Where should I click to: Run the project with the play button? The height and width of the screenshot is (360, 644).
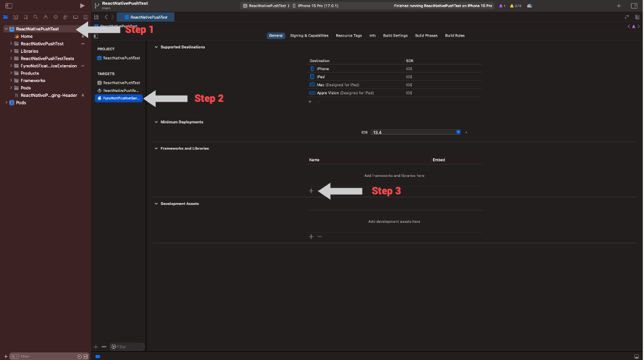point(82,6)
